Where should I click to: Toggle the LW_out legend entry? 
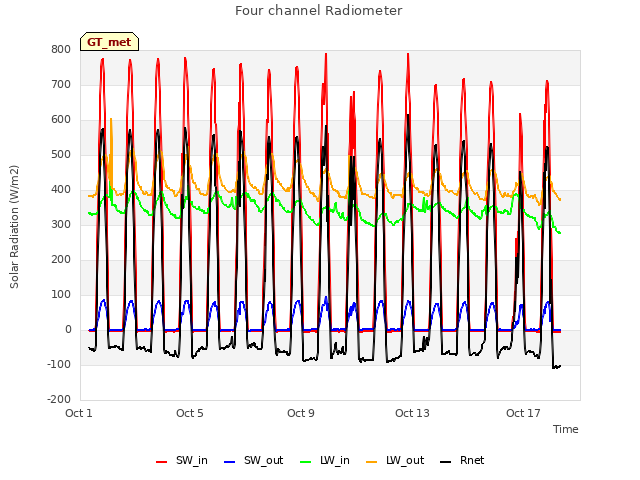[x=395, y=460]
